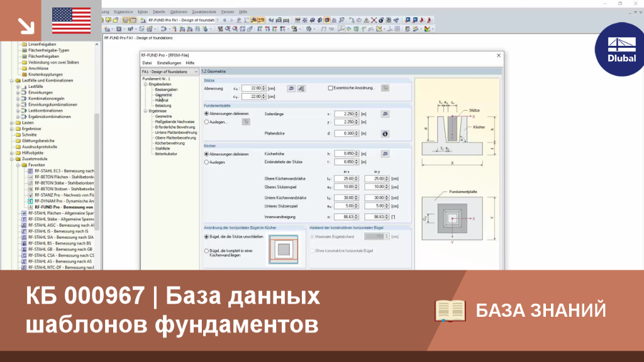Open the Einstellungen menu in dialog
Screen dimensions: 644x362
[x=169, y=63]
